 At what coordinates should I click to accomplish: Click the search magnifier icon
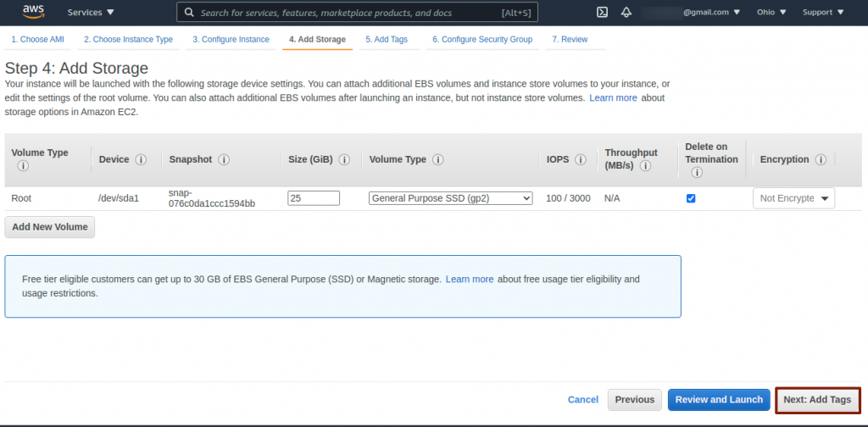coord(189,12)
